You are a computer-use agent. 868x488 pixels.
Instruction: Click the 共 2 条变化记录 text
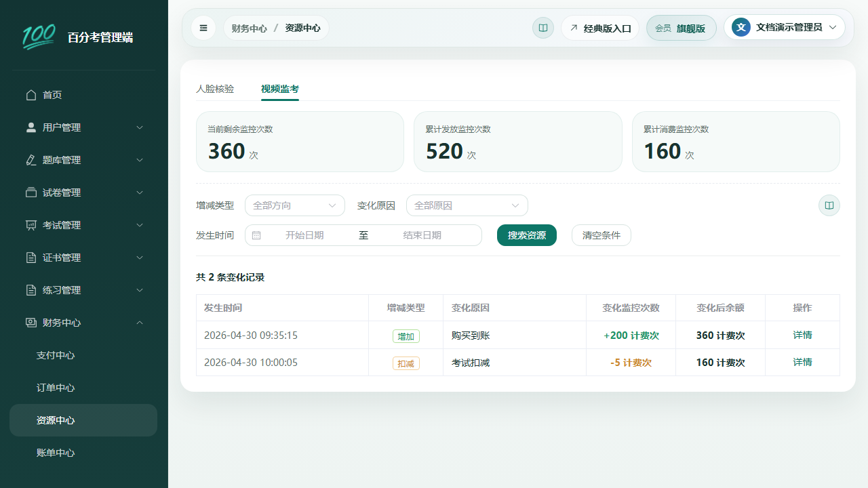coord(230,277)
